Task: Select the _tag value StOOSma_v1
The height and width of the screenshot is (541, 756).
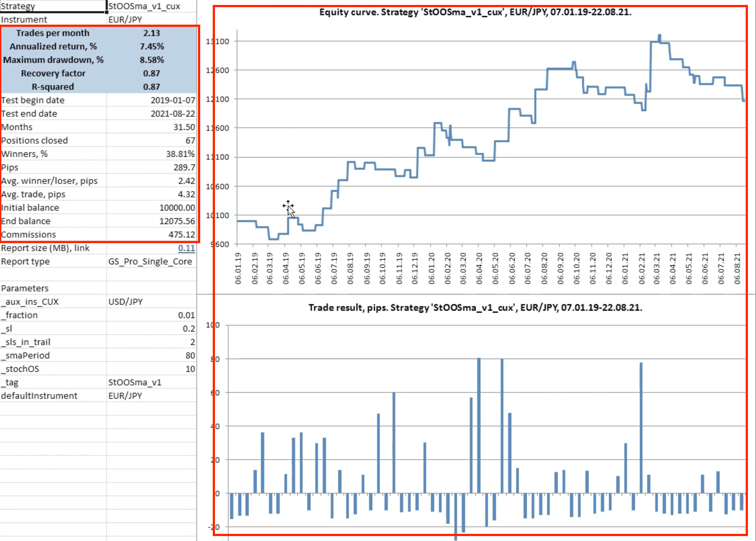Action: (x=134, y=382)
